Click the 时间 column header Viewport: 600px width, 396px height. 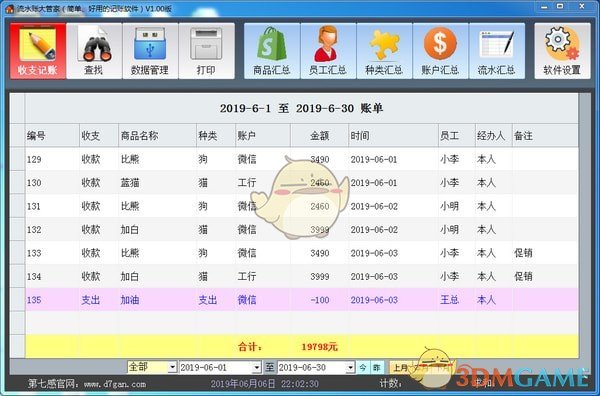393,135
